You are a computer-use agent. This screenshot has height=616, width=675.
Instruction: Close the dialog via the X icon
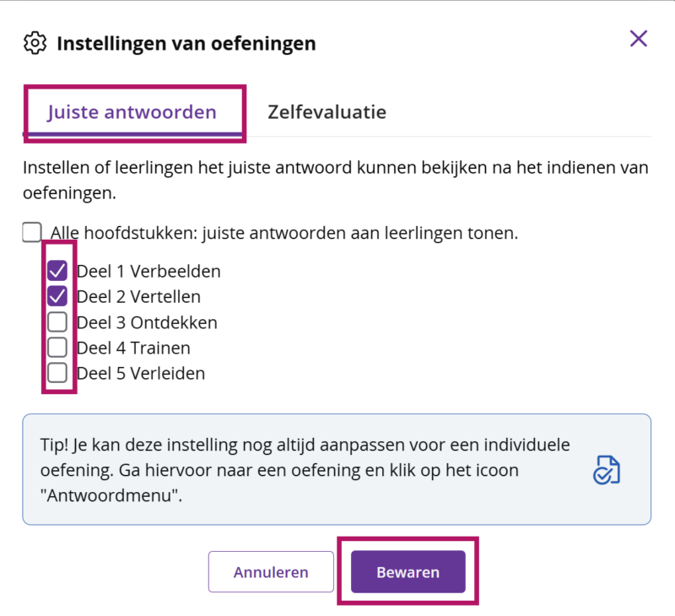(x=639, y=39)
